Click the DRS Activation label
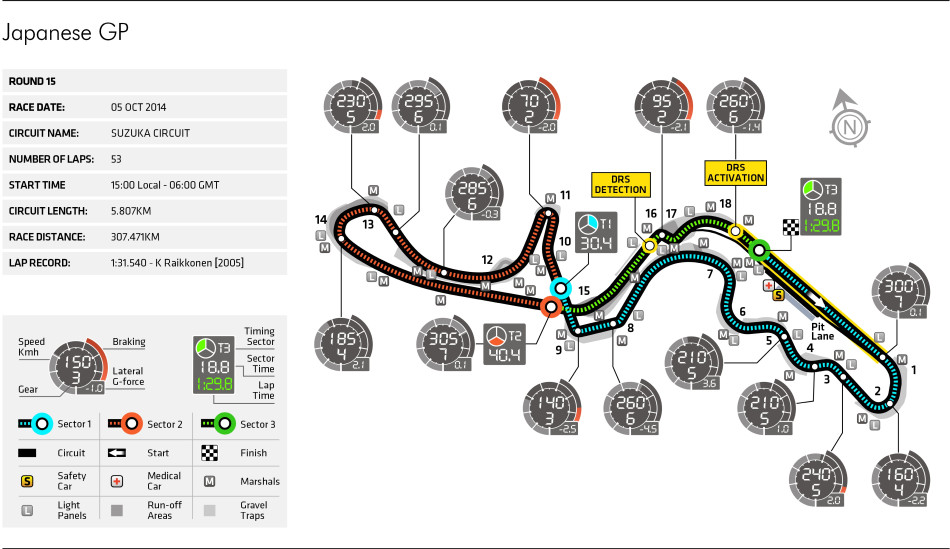 pyautogui.click(x=736, y=173)
